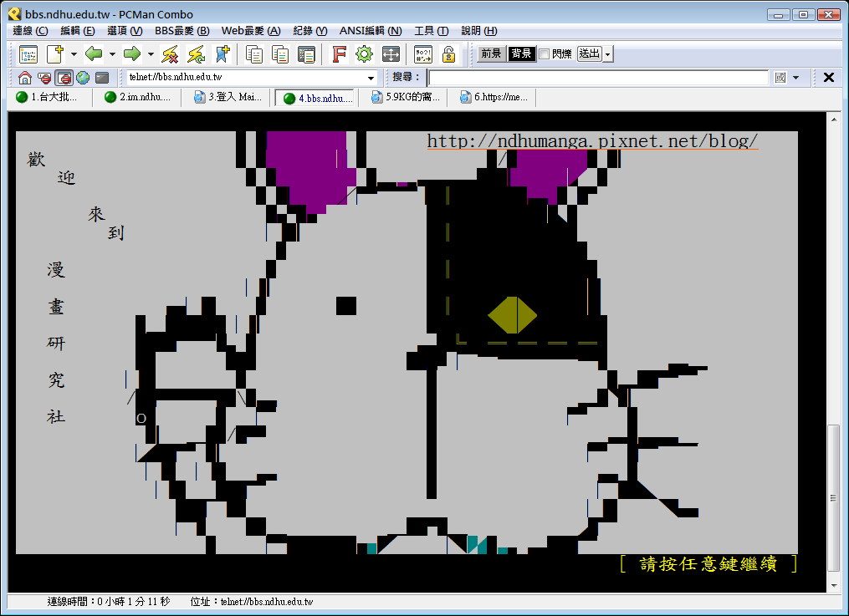Screen dimensions: 849x616
Task: Click the search engine icon beside search box
Action: 780,78
